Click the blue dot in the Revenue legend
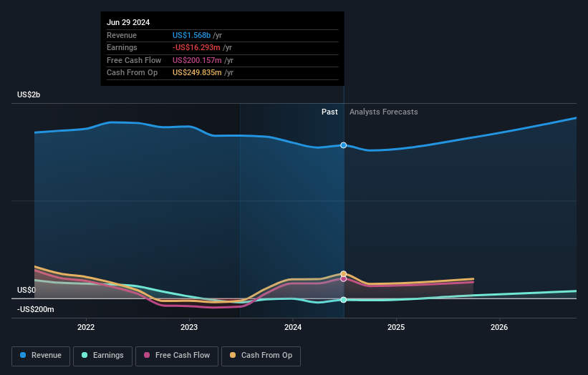This screenshot has height=375, width=588. click(23, 355)
